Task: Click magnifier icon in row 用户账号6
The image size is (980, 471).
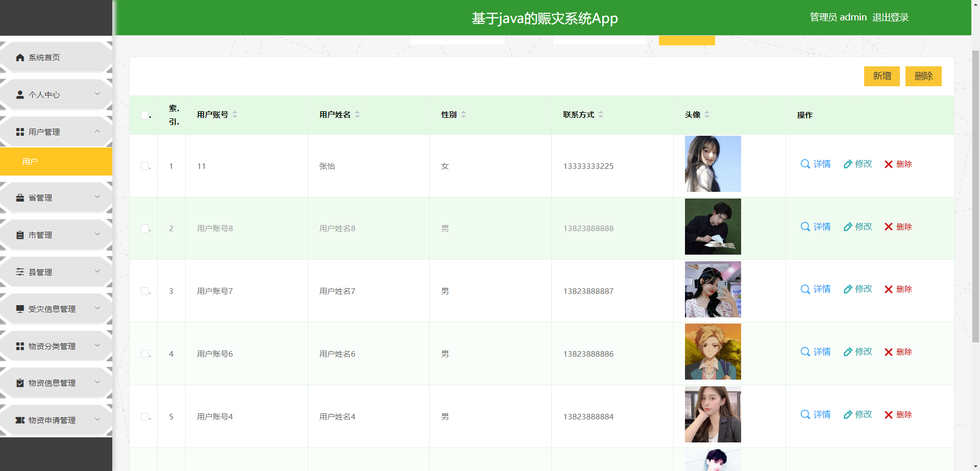Action: (805, 352)
